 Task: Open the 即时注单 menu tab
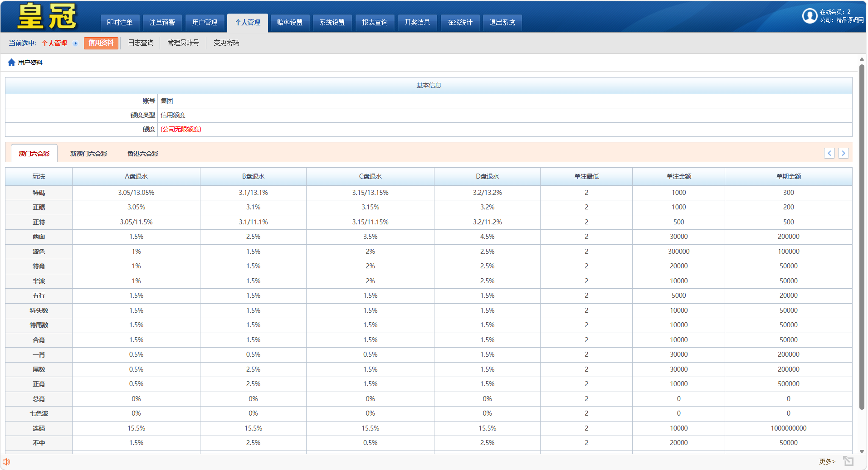coord(120,23)
